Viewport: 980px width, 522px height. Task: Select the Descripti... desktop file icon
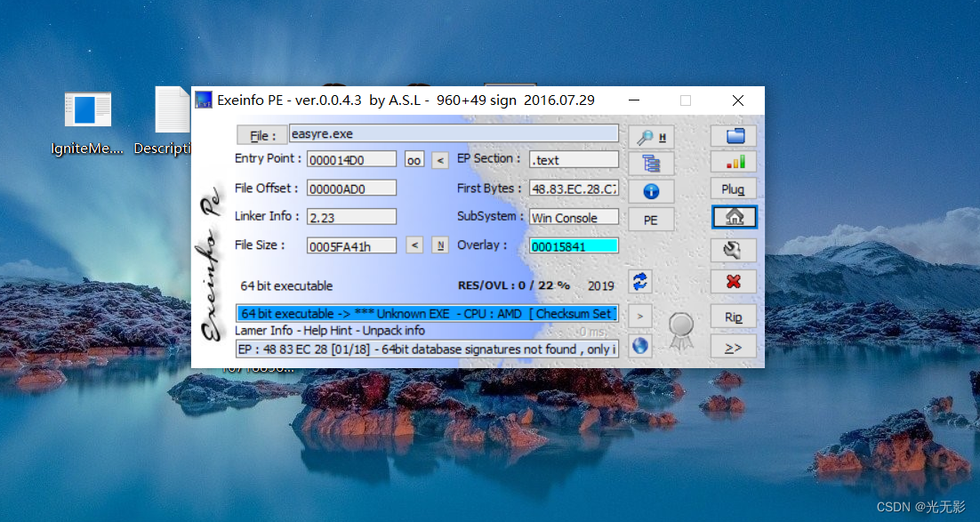point(164,122)
